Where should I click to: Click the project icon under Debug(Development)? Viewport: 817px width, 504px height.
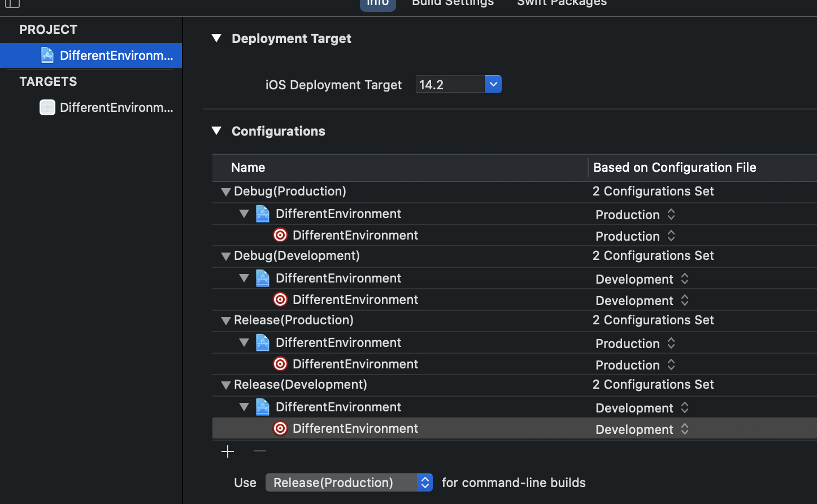point(263,278)
